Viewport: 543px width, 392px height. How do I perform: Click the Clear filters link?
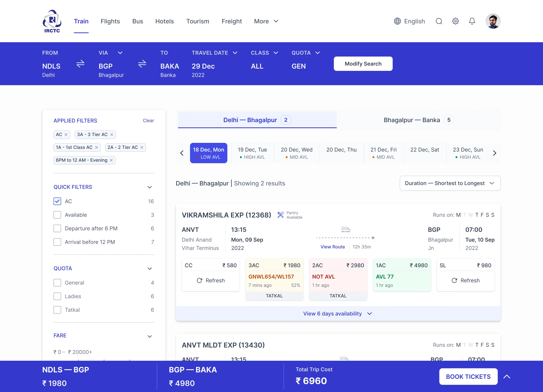148,120
